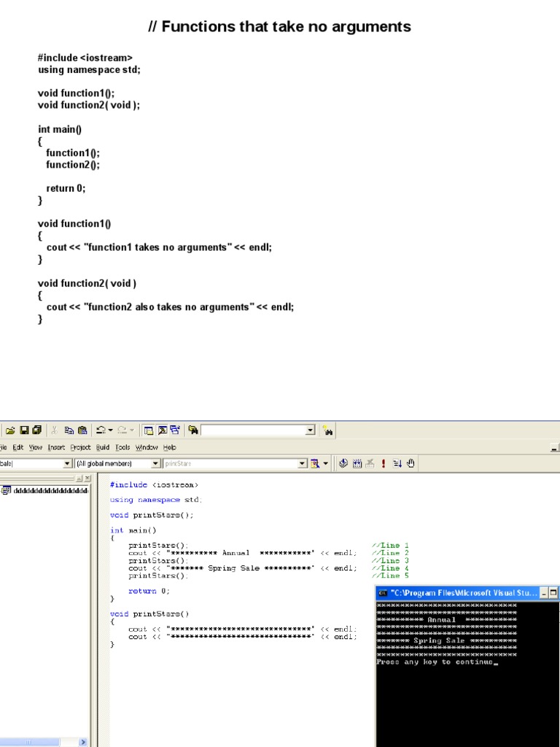Screen dimensions: 560x747
Task: Open the File menu
Action: tap(4, 447)
